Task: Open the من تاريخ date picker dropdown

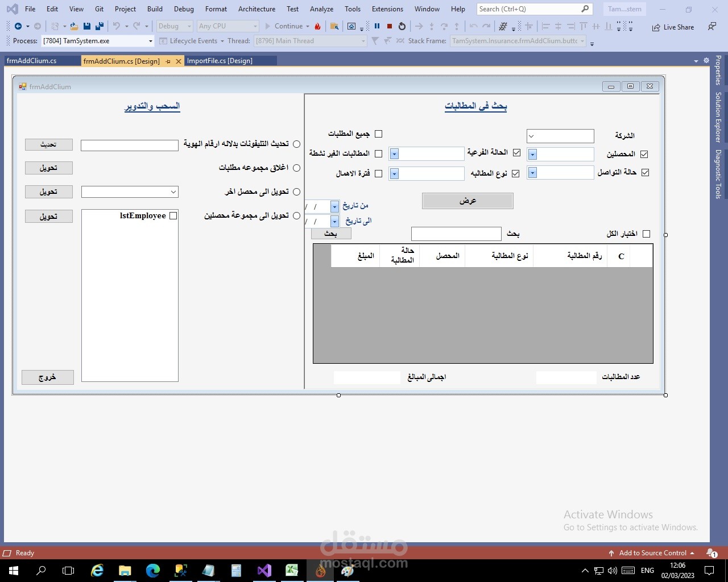Action: [x=334, y=206]
